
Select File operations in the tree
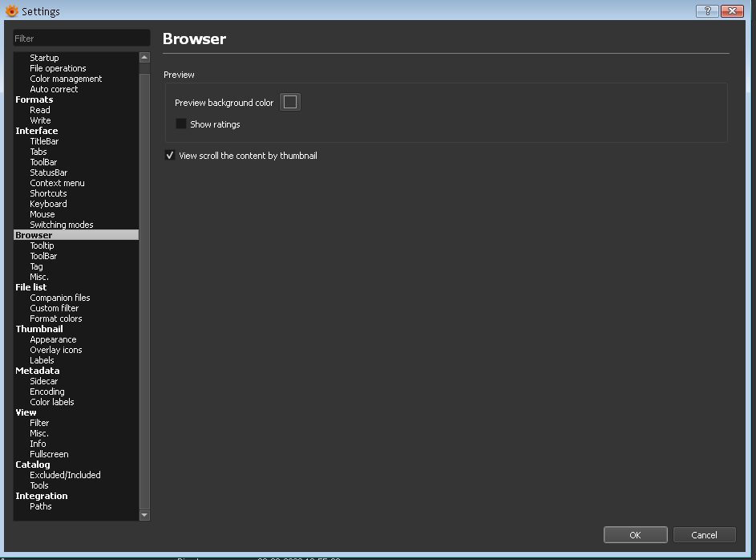[58, 68]
